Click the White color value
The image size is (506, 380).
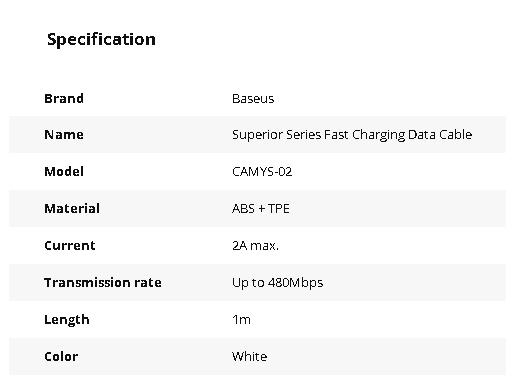tap(249, 357)
